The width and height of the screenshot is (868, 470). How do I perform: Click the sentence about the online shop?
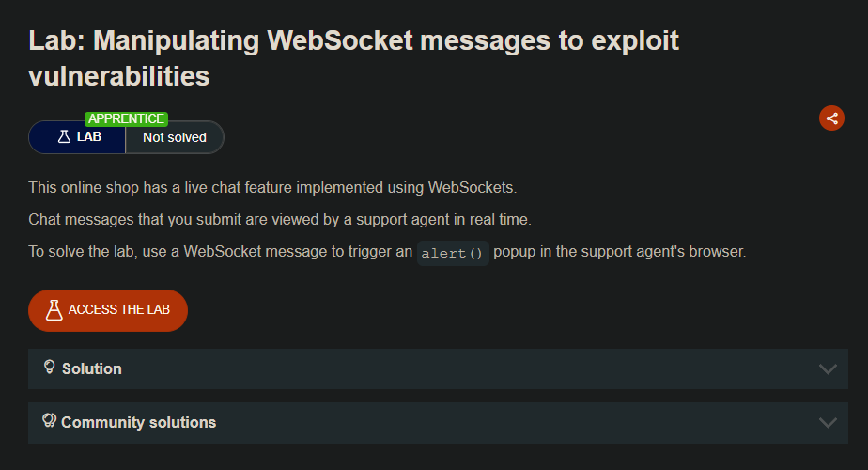[x=272, y=187]
